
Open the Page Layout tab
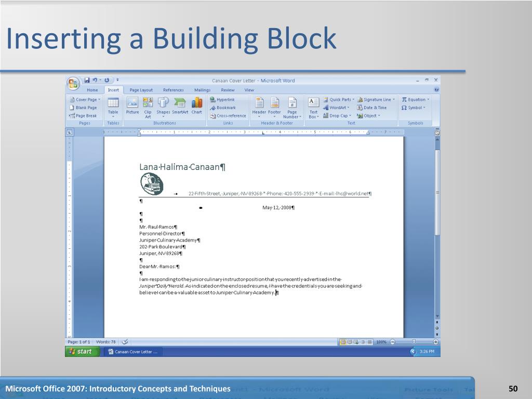tap(141, 90)
